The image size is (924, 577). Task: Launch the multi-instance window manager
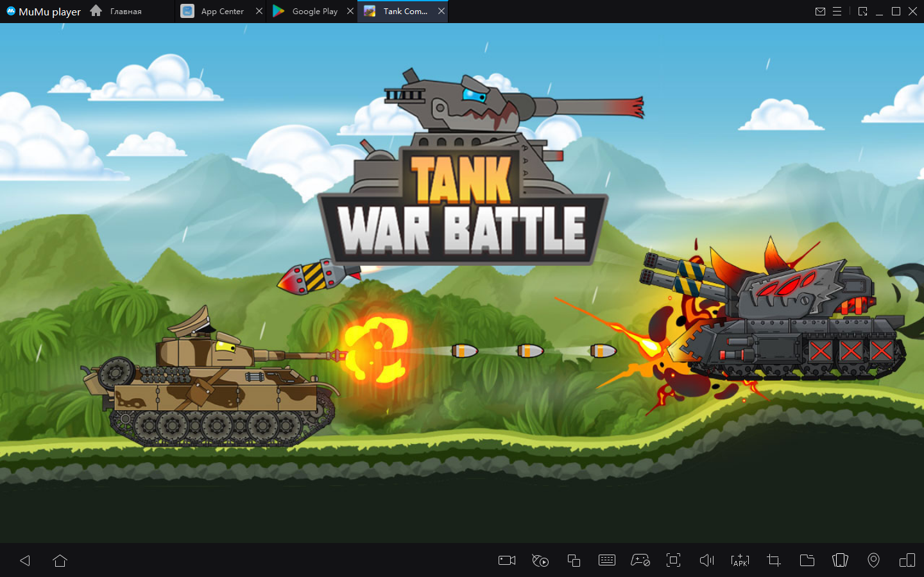pyautogui.click(x=574, y=560)
